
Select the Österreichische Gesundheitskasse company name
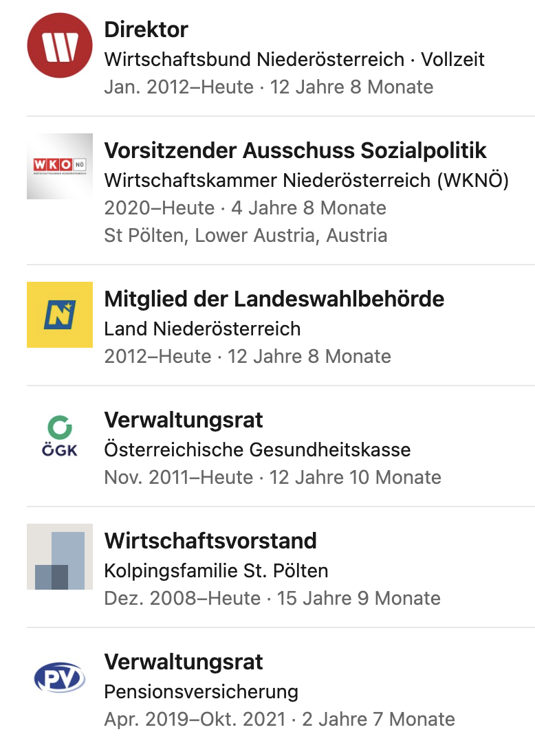(257, 449)
